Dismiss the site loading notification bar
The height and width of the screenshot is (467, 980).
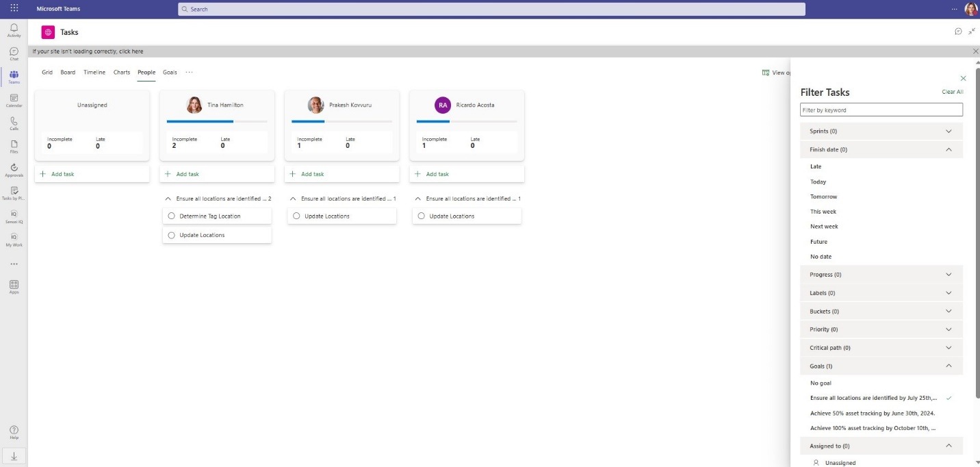(975, 51)
